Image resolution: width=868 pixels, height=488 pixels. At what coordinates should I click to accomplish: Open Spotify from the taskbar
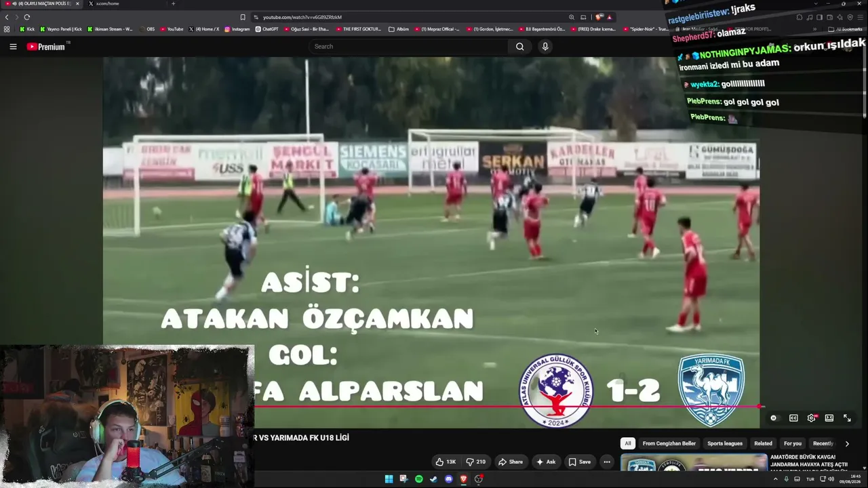[418, 479]
